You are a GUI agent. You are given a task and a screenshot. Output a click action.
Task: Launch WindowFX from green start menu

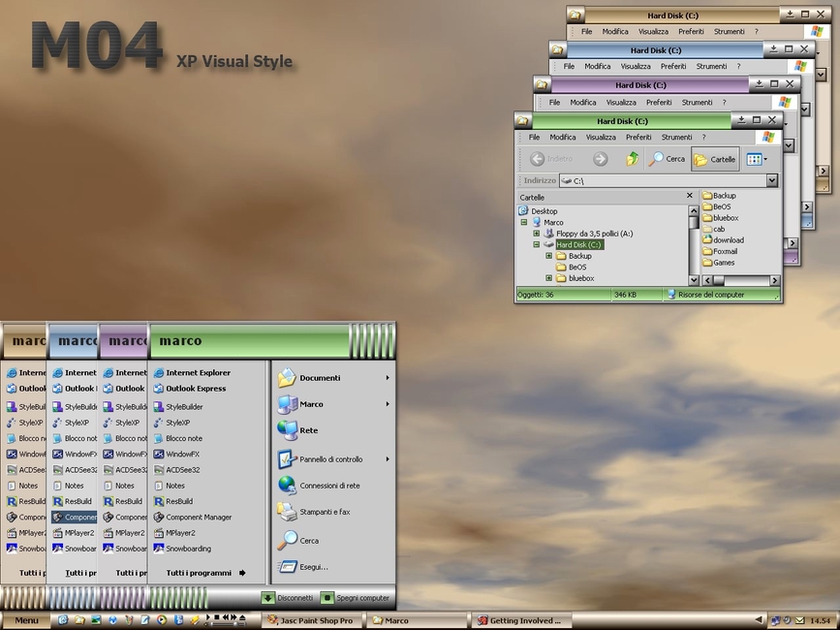176,454
